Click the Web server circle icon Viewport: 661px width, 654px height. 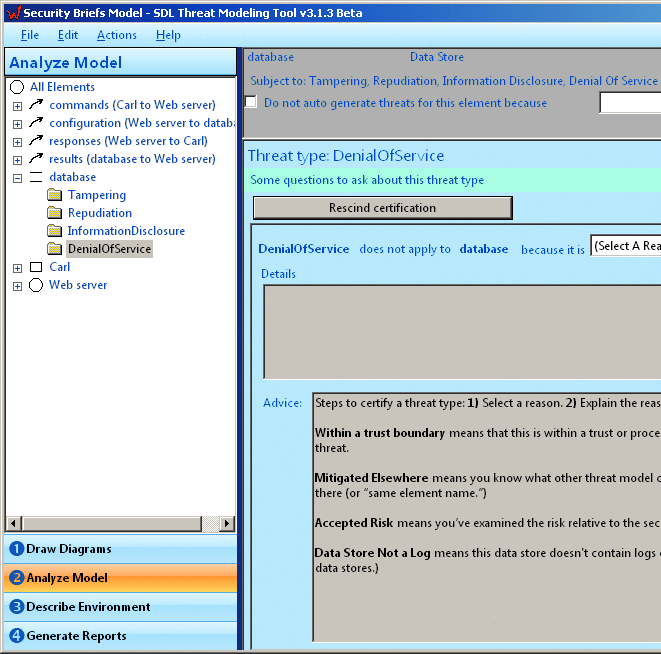click(x=36, y=286)
